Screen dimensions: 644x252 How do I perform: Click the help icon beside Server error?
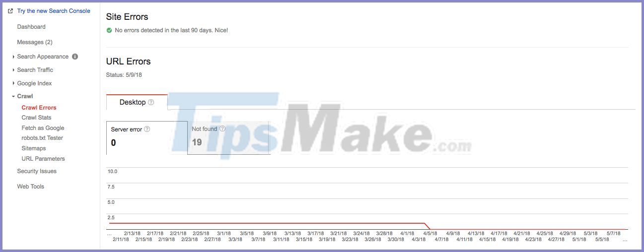147,129
